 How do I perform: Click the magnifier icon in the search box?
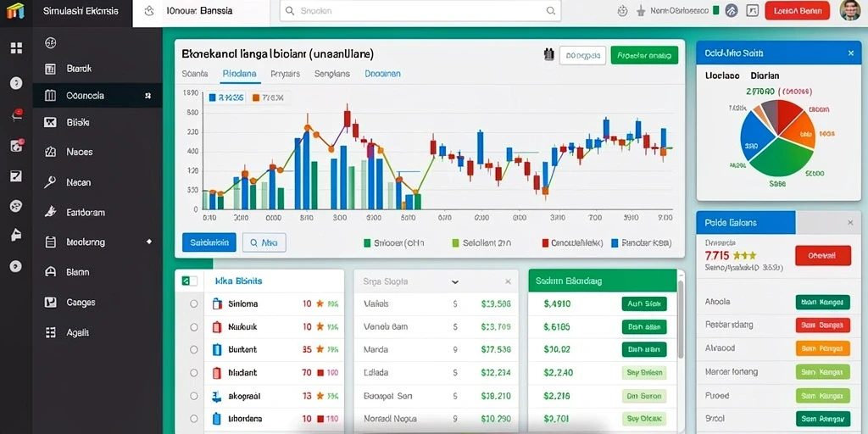coord(550,10)
